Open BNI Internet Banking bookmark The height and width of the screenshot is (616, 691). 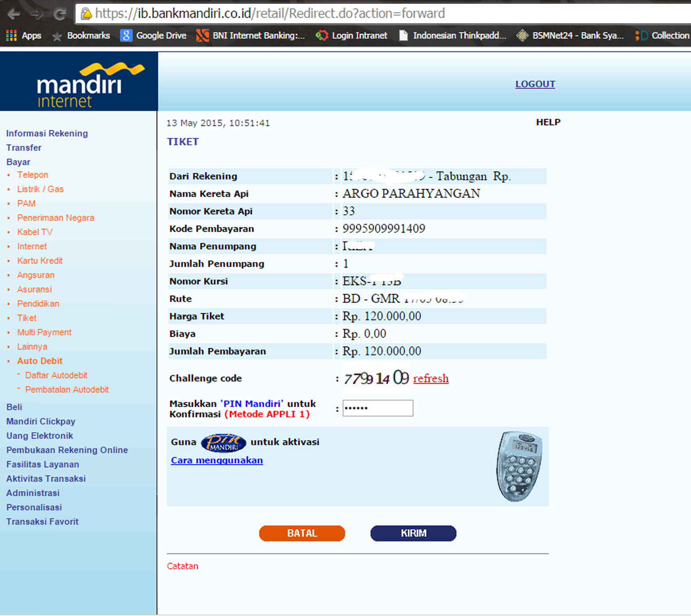[251, 36]
